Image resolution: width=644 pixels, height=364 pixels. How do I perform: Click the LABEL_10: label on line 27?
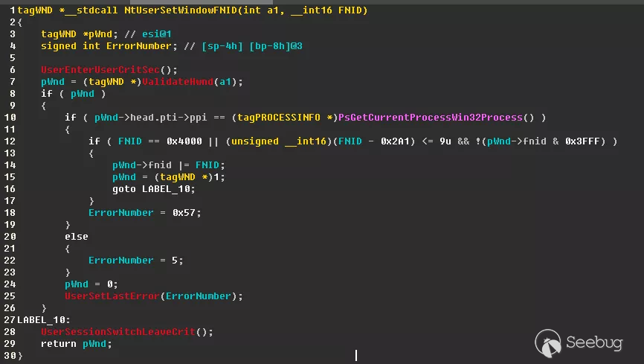point(44,319)
